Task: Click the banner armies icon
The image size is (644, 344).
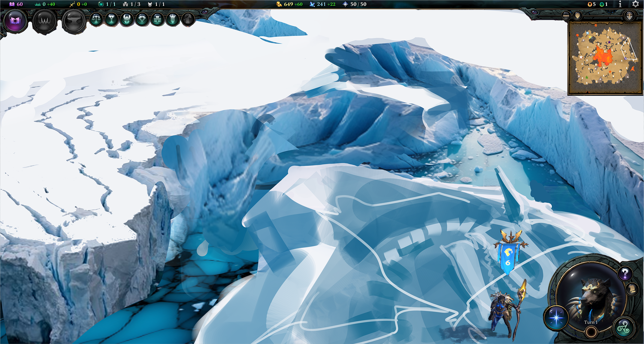Action: [173, 19]
